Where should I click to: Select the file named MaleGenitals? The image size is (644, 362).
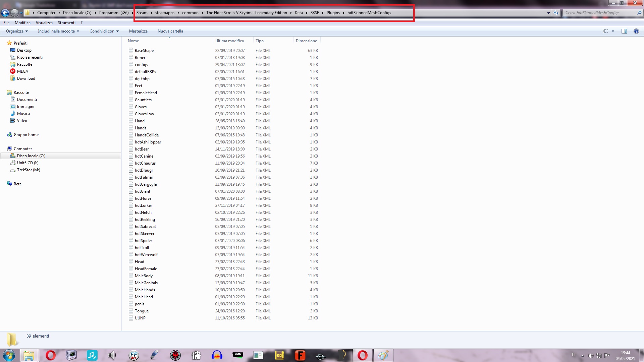[x=146, y=283]
